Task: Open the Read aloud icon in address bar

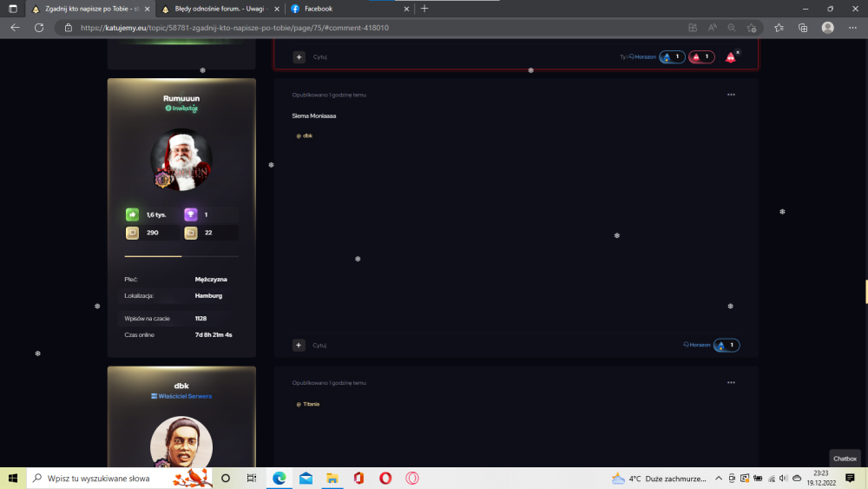Action: point(713,28)
